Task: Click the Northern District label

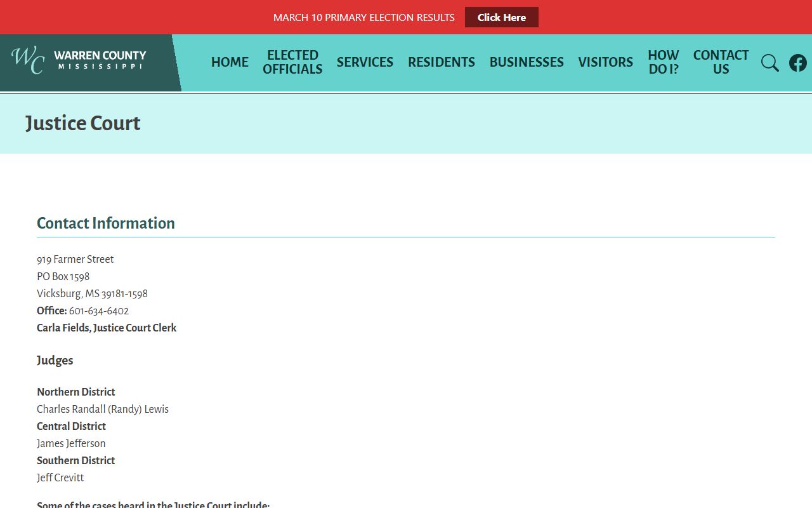Action: pyautogui.click(x=76, y=392)
